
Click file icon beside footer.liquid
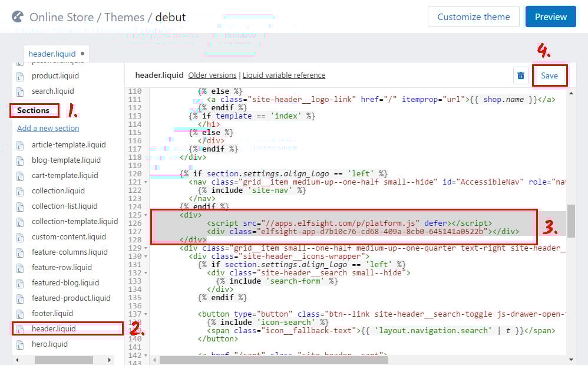pyautogui.click(x=20, y=315)
